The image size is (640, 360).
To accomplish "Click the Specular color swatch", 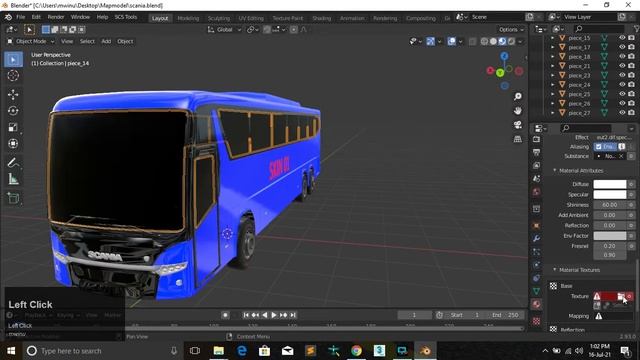I will pyautogui.click(x=609, y=195).
